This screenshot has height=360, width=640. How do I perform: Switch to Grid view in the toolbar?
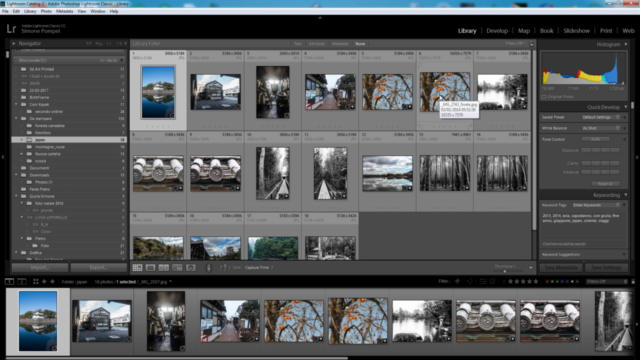point(138,268)
